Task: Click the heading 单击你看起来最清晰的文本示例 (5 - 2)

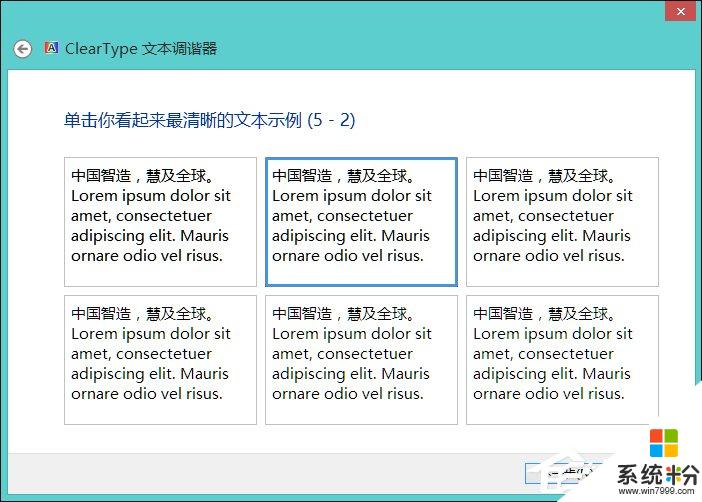Action: pyautogui.click(x=210, y=120)
